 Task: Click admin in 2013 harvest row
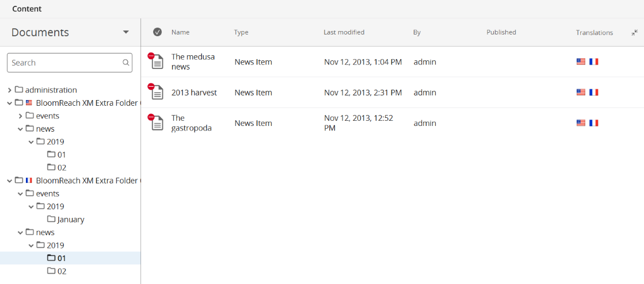[x=425, y=93]
